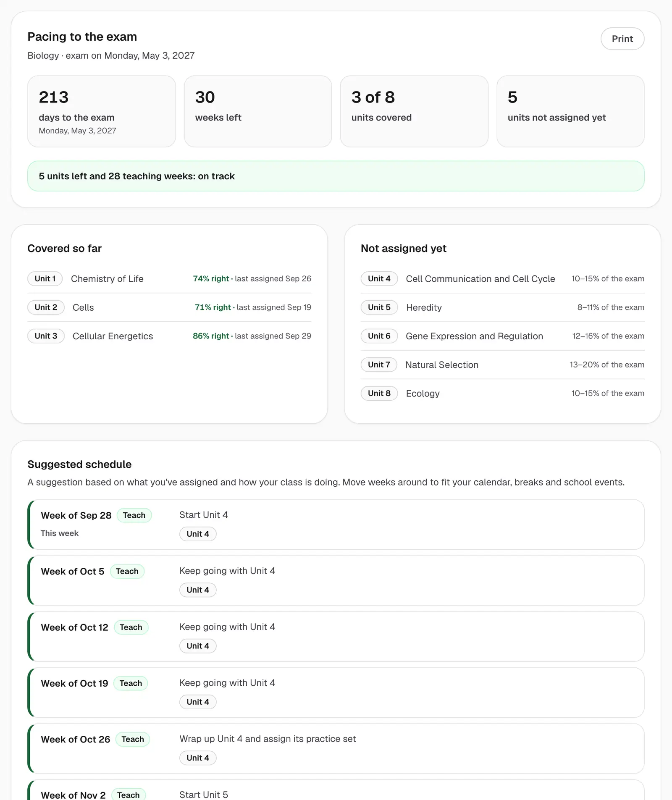Click the on track status banner
Screen dimensions: 672x800
(336, 176)
